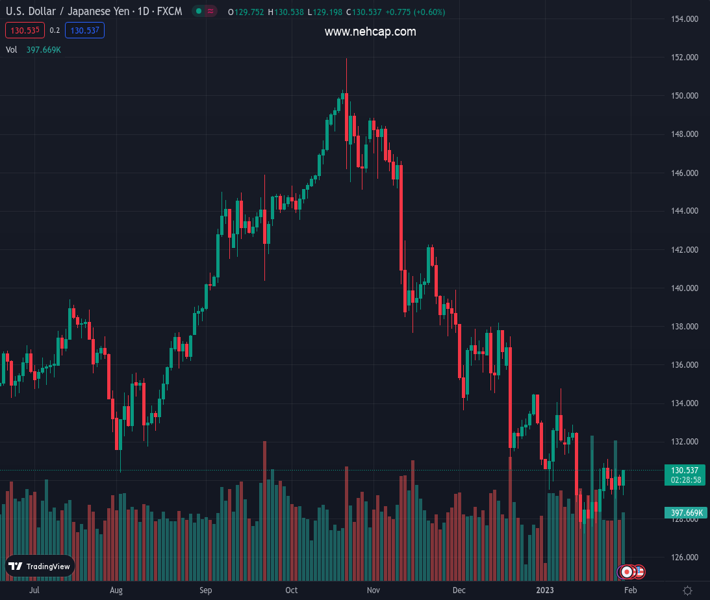Viewport: 710px width, 600px height.
Task: Click the www.nehcap.com watermark text
Action: (x=370, y=32)
